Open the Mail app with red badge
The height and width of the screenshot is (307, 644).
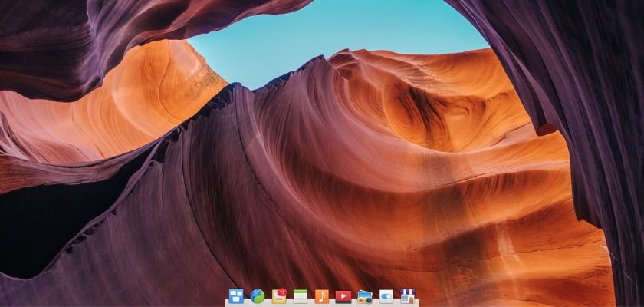(x=279, y=296)
